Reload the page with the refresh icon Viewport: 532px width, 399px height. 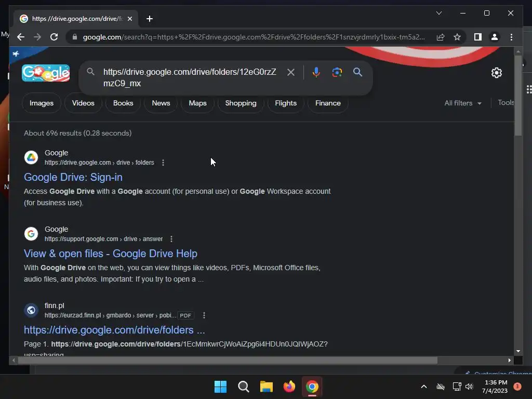[x=54, y=37]
